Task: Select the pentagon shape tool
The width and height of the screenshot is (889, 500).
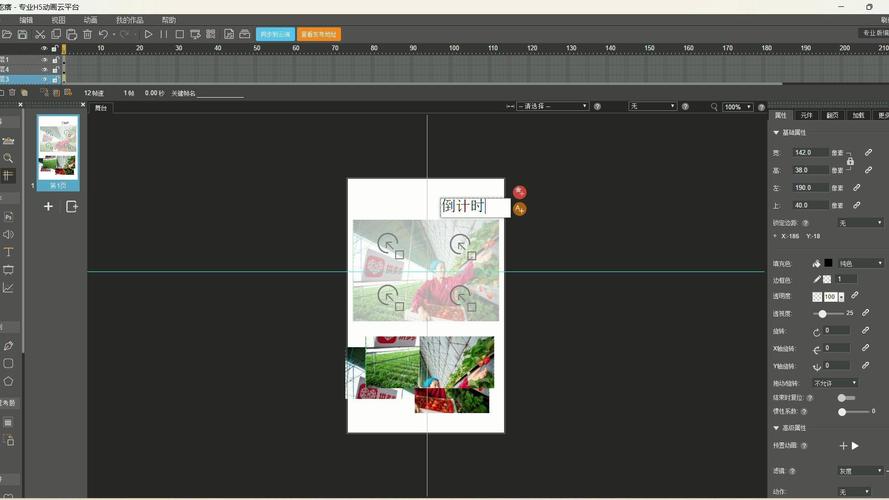Action: coord(8,381)
